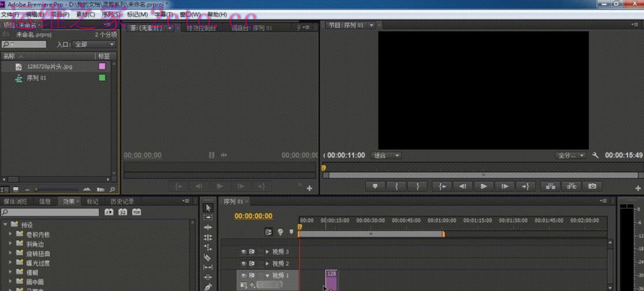Click green label swatch of 序列 01
This screenshot has height=291, width=644.
pyautogui.click(x=102, y=77)
